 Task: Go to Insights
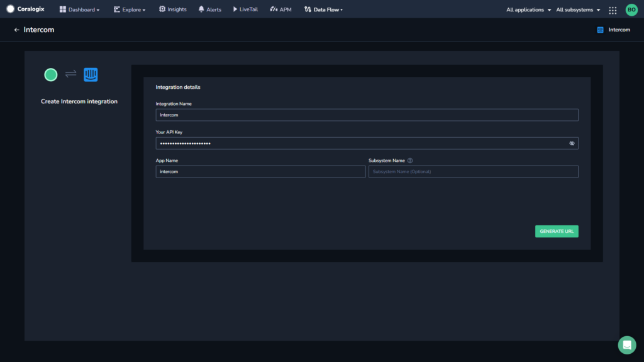point(172,9)
